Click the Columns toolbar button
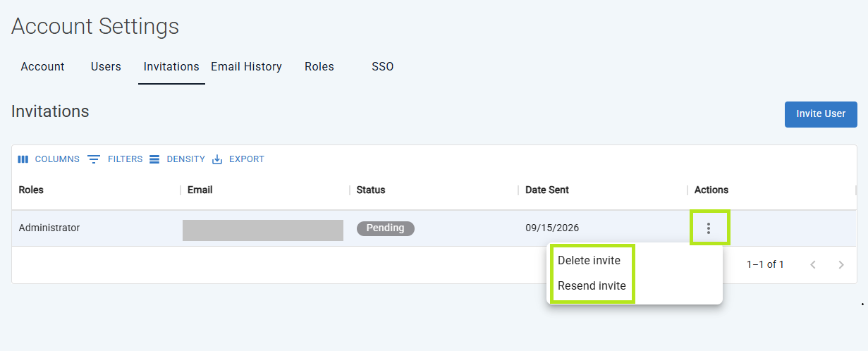The image size is (868, 351). pos(49,159)
